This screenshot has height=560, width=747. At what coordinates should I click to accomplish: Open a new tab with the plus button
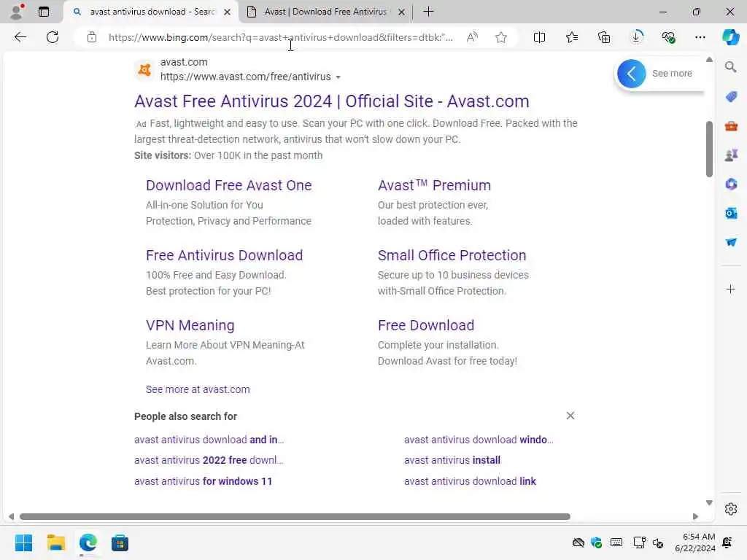(428, 12)
